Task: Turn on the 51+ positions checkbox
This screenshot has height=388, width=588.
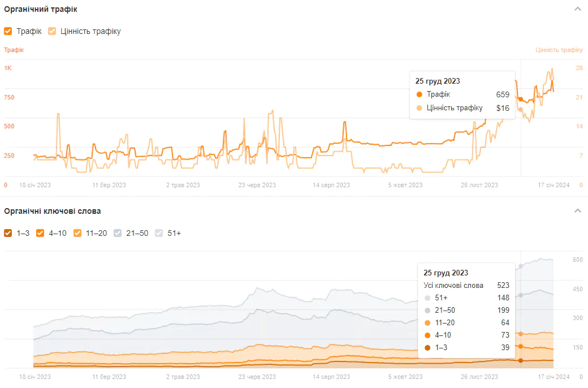Action: pyautogui.click(x=159, y=233)
